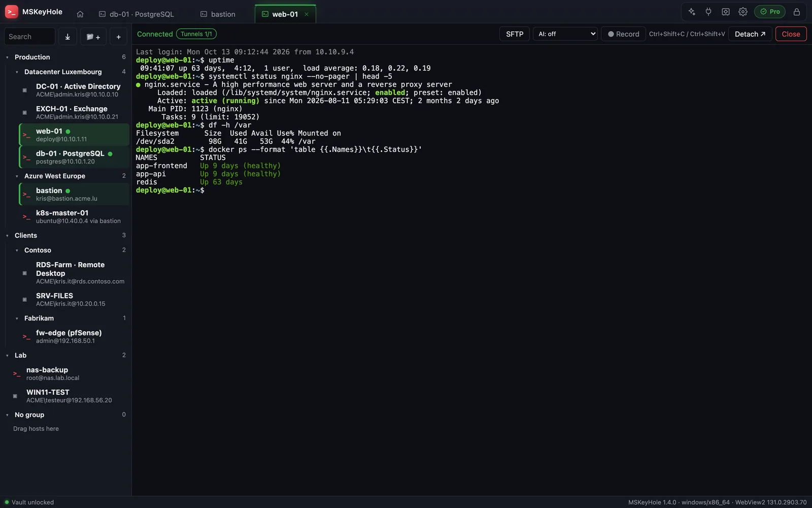This screenshot has width=812, height=508.
Task: Click the Pro license badge
Action: tap(770, 12)
